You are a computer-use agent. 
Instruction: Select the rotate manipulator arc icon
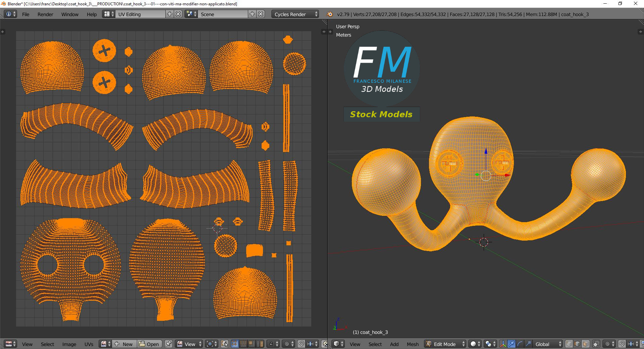(x=520, y=344)
